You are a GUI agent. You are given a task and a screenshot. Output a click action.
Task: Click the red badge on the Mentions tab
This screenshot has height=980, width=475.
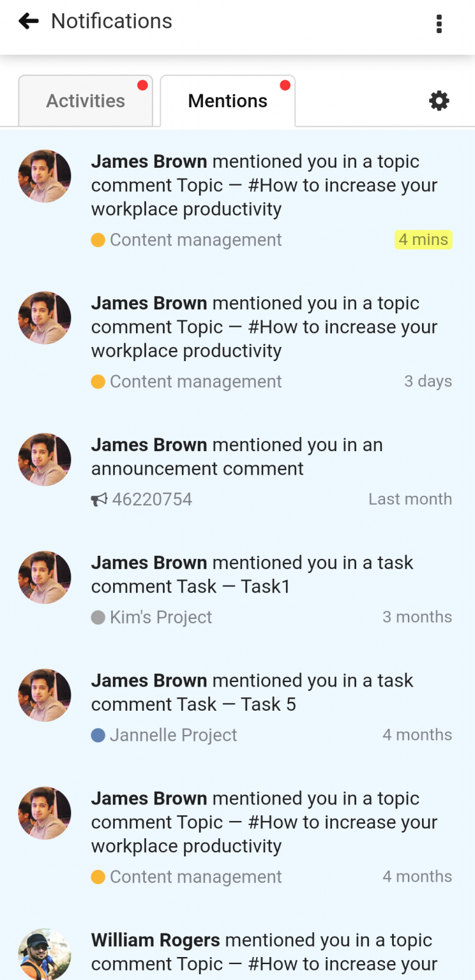(285, 84)
